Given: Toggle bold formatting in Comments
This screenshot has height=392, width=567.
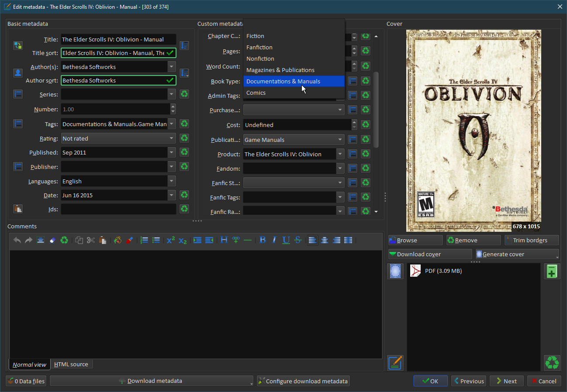Looking at the screenshot, I should pos(263,240).
